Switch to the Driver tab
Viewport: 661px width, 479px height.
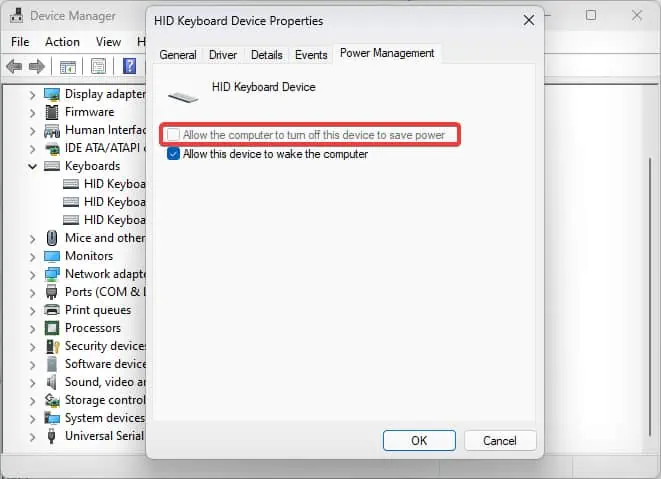[223, 55]
